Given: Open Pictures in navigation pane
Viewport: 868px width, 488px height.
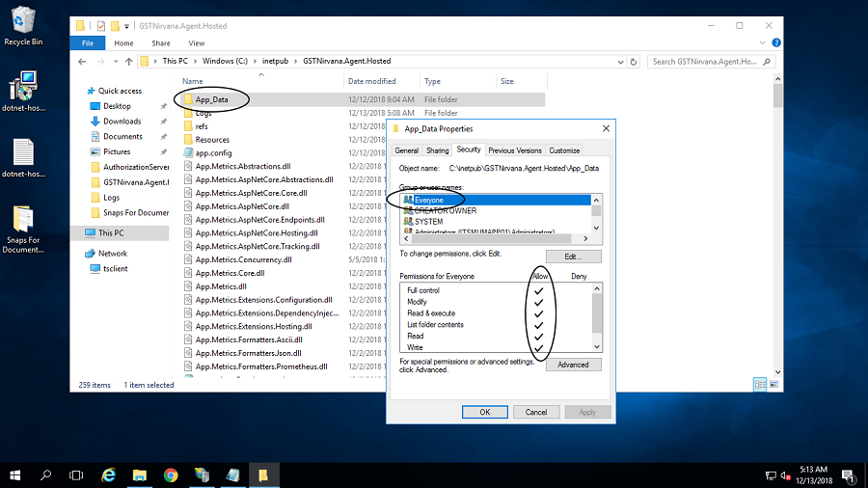Looking at the screenshot, I should (117, 151).
